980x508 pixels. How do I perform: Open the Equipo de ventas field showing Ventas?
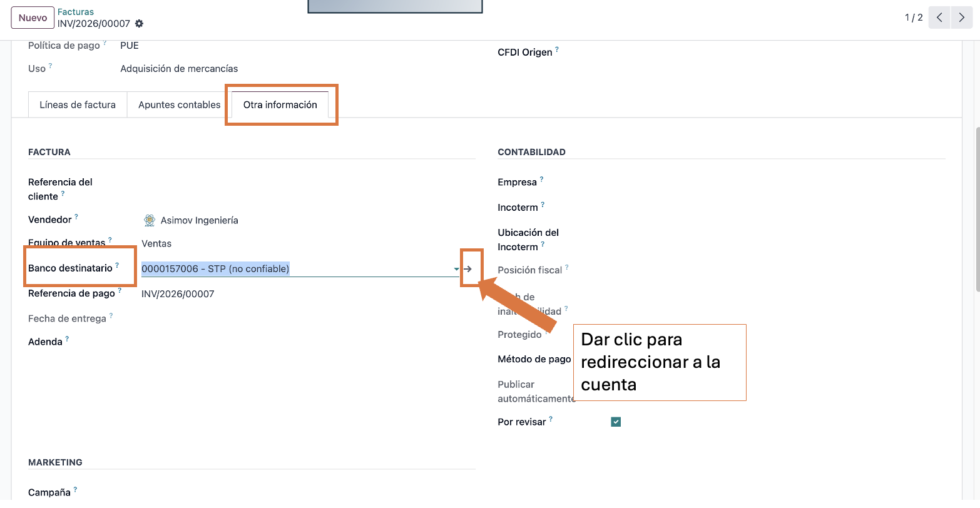[156, 243]
